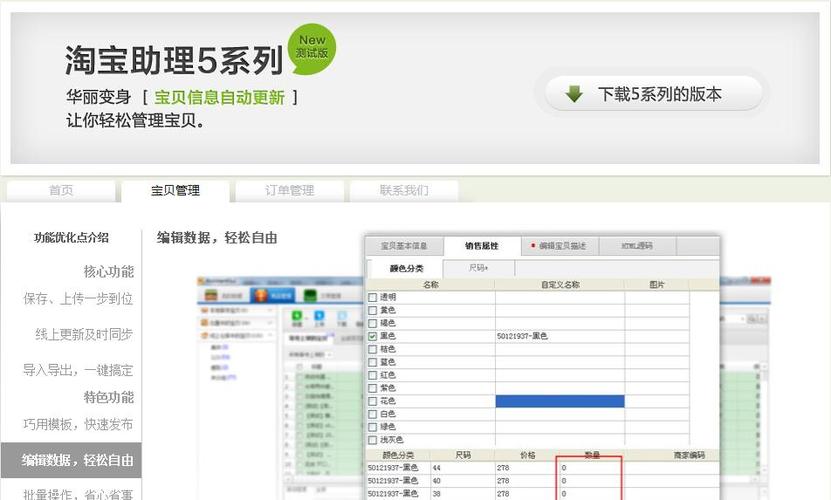Click the 下载5系列的版本 download button
This screenshot has height=500, width=831.
pos(654,94)
